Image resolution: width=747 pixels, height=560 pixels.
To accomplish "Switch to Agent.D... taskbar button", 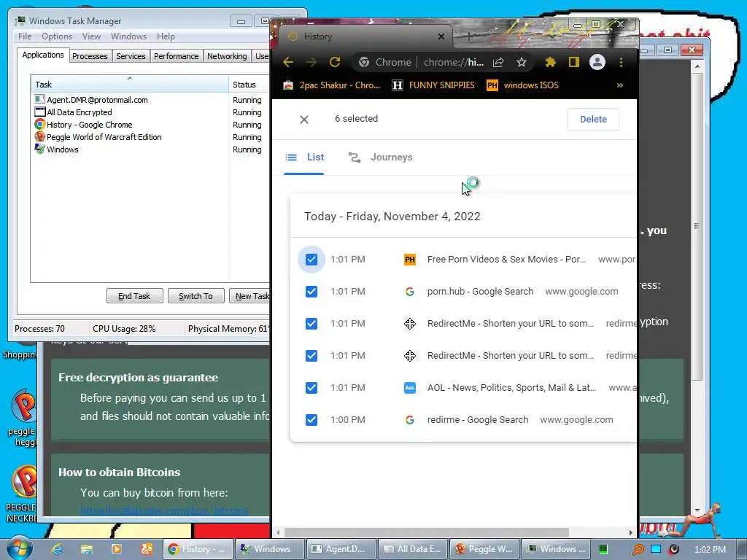I will [341, 549].
